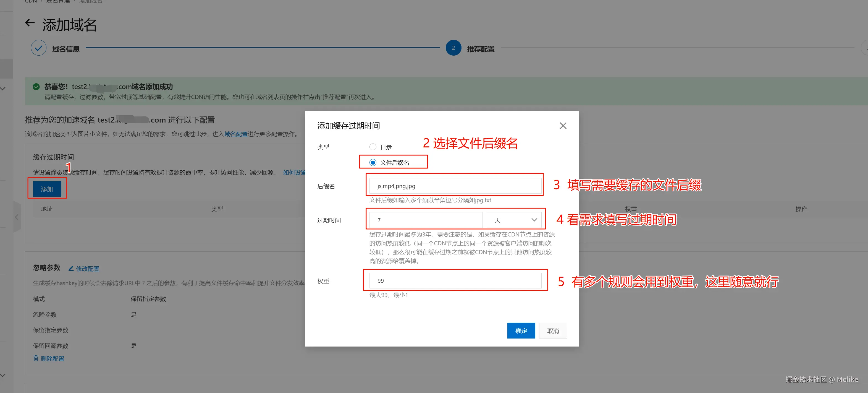Click the step 2 circle for 推荐配置

453,48
